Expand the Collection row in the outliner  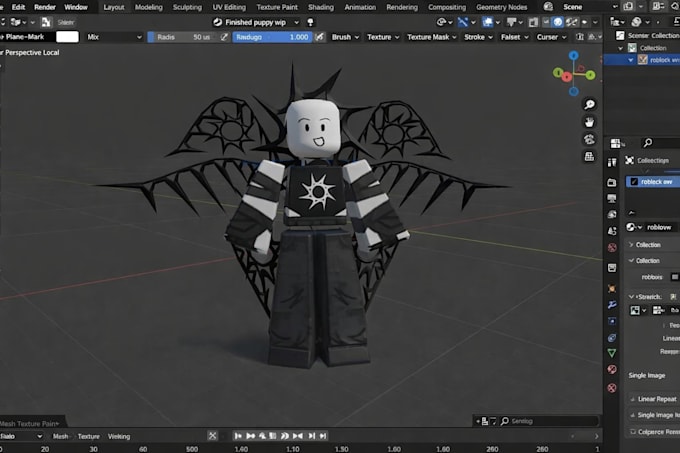(x=620, y=48)
